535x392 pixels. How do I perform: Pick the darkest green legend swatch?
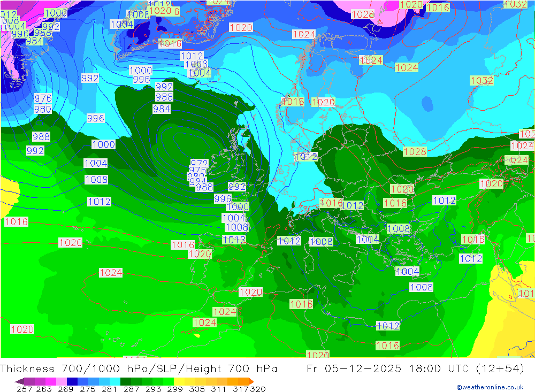pyautogui.click(x=126, y=381)
